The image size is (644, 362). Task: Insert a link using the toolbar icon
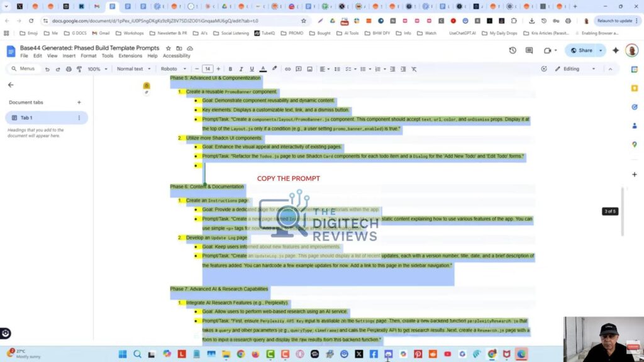tap(288, 69)
